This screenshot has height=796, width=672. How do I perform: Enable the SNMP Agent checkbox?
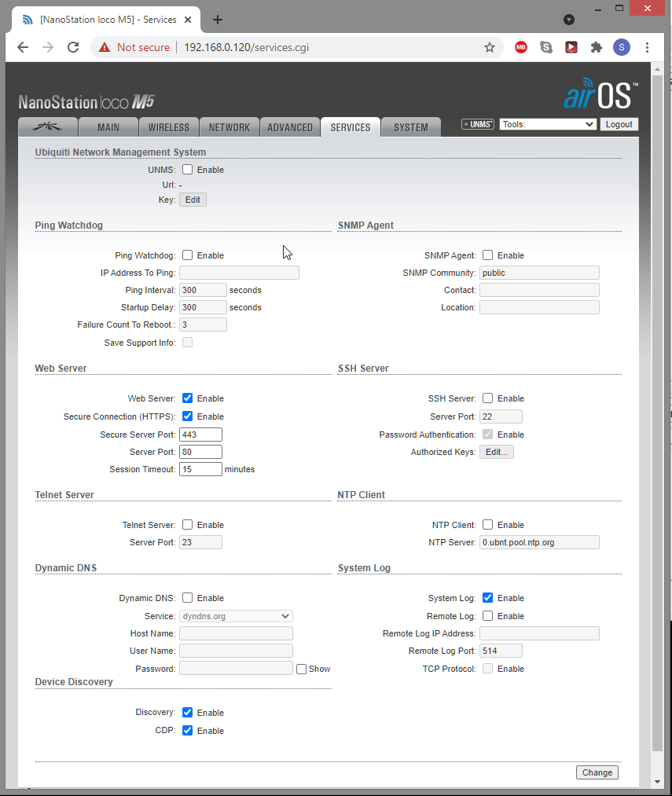[x=487, y=255]
